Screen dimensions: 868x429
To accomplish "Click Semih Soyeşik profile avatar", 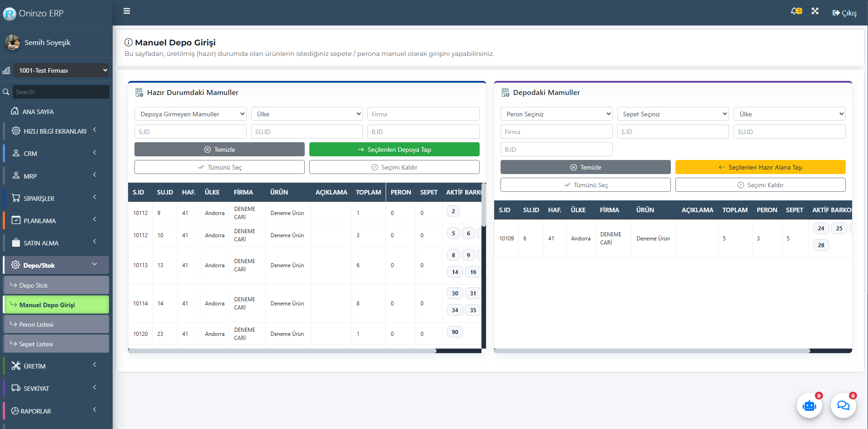I will pos(13,42).
